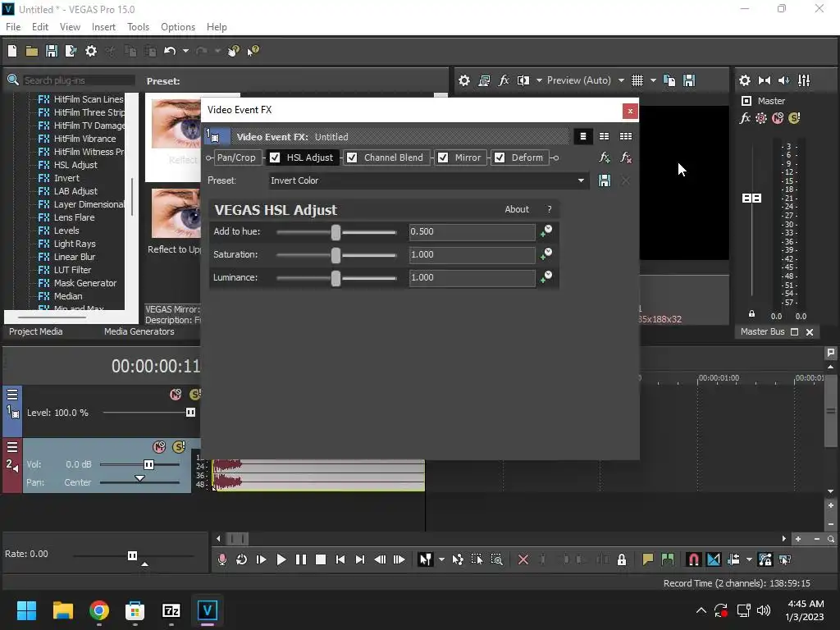
Task: Switch to the Media Generators tab
Action: (x=139, y=331)
